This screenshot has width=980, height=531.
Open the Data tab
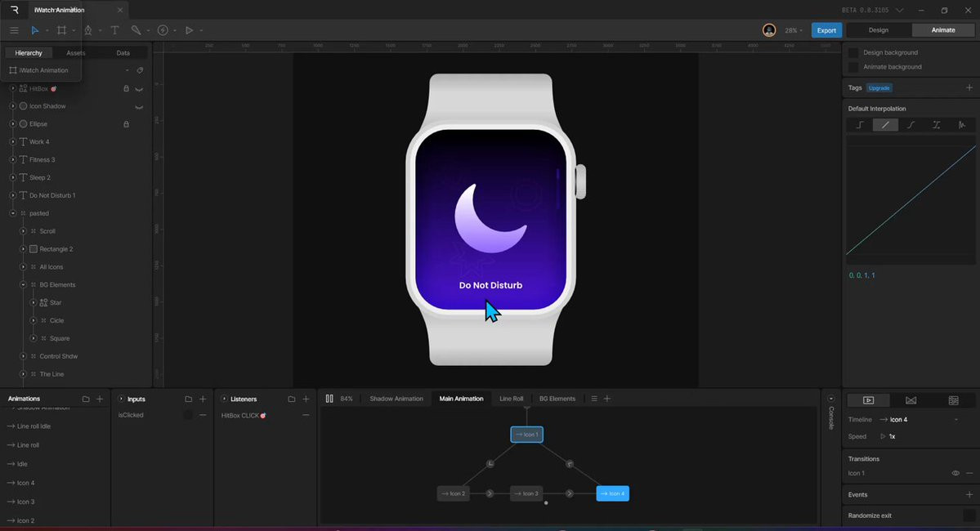tap(123, 53)
